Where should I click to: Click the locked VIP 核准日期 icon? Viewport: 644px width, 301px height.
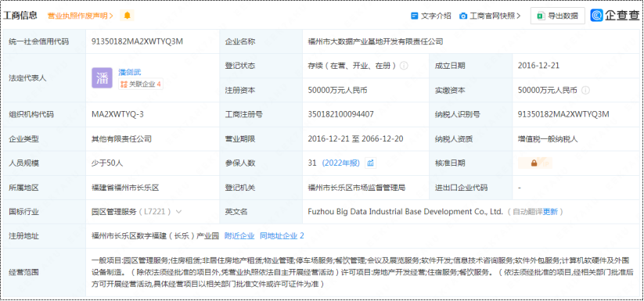pyautogui.click(x=534, y=163)
